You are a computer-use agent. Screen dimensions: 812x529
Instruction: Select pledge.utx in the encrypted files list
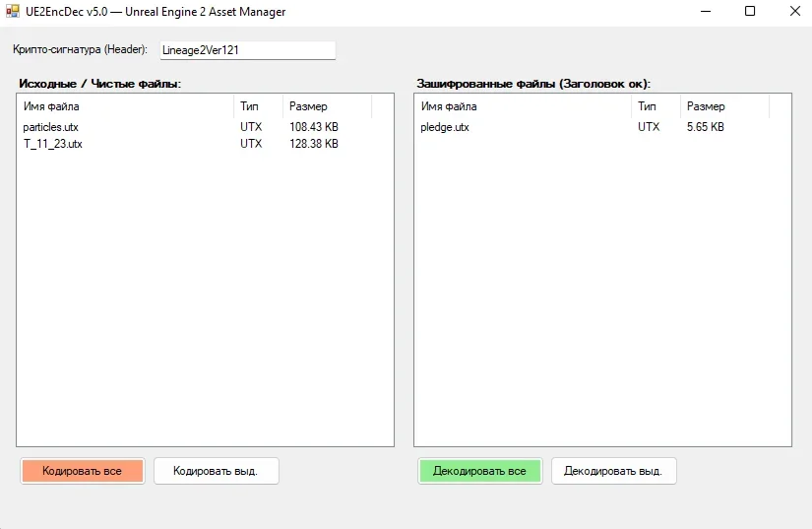click(445, 127)
